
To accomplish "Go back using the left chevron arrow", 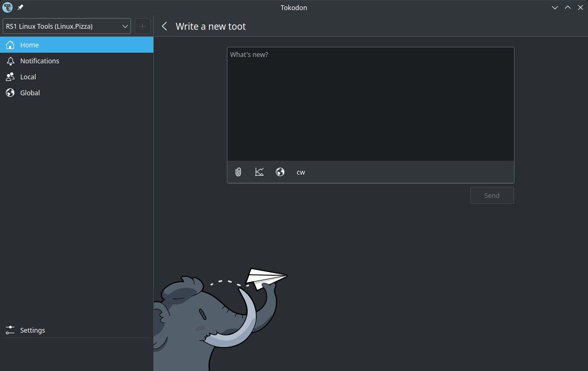I will point(164,26).
